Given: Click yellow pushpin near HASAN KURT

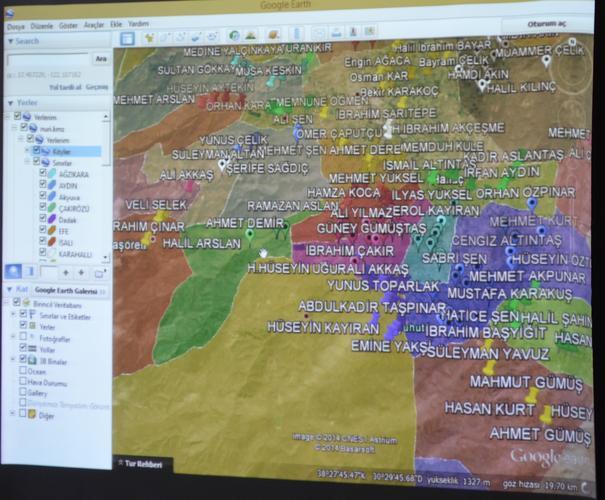Looking at the screenshot, I should (x=546, y=414).
